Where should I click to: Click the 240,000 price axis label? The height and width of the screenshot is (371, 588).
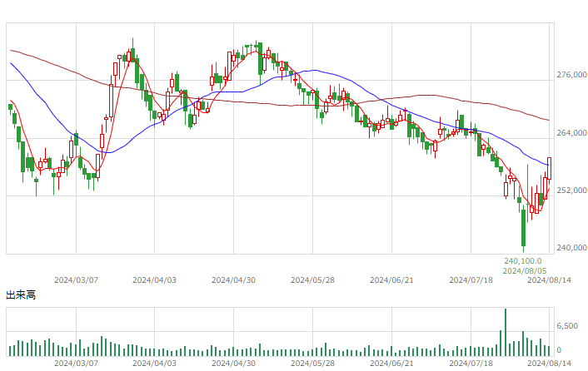click(x=571, y=247)
